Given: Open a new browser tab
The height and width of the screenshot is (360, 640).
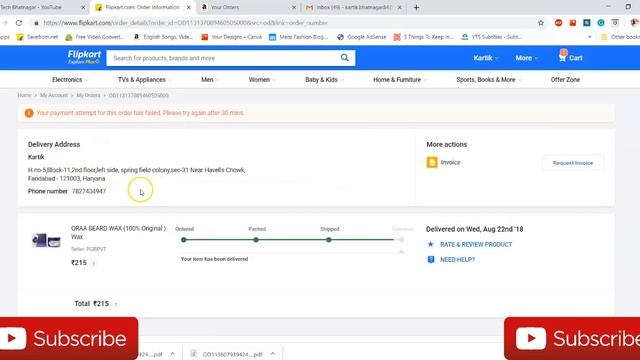Looking at the screenshot, I should (416, 7).
